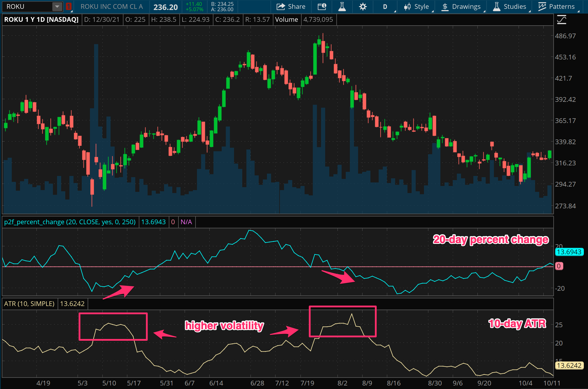Click the H: 238.5 high value

pyautogui.click(x=163, y=19)
